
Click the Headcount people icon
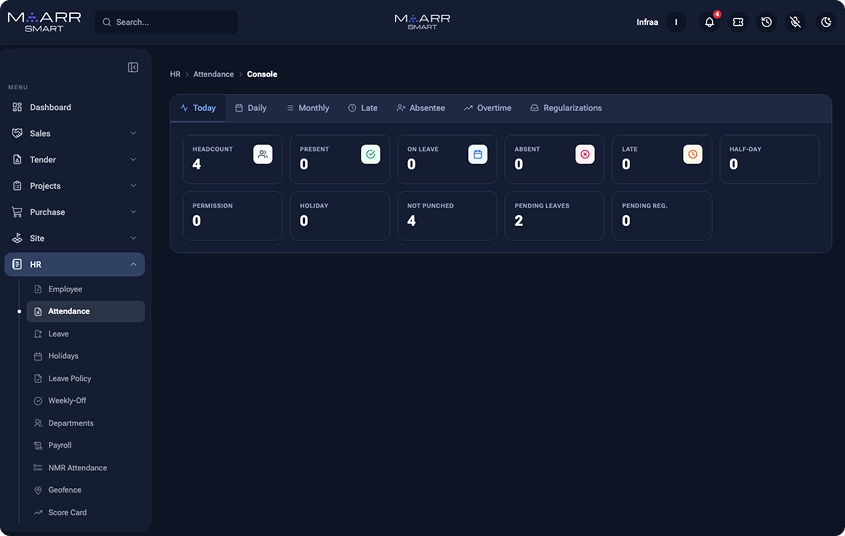pyautogui.click(x=262, y=154)
